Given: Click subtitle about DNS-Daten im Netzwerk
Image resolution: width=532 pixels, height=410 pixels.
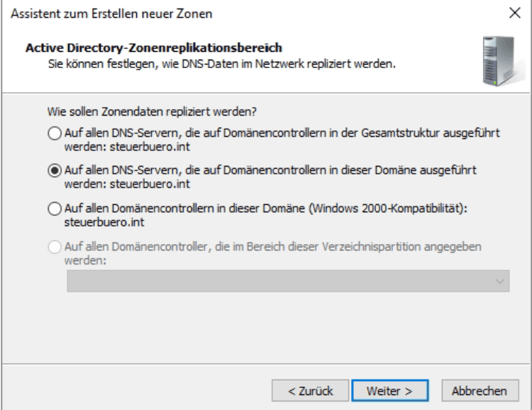Looking at the screenshot, I should 222,64.
